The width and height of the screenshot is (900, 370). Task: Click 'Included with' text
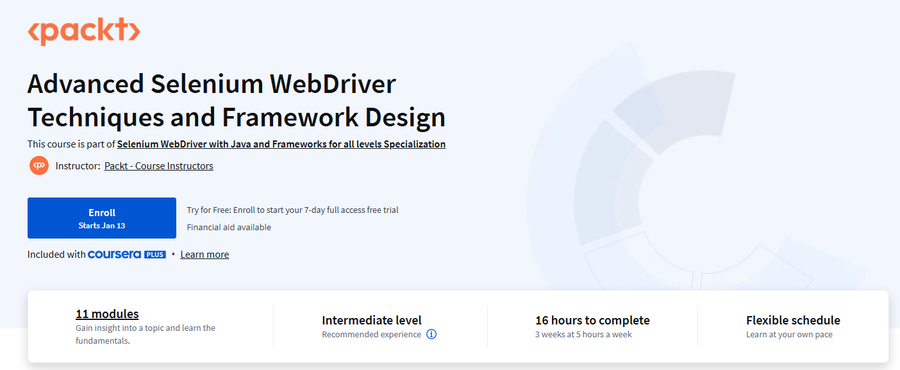(56, 254)
